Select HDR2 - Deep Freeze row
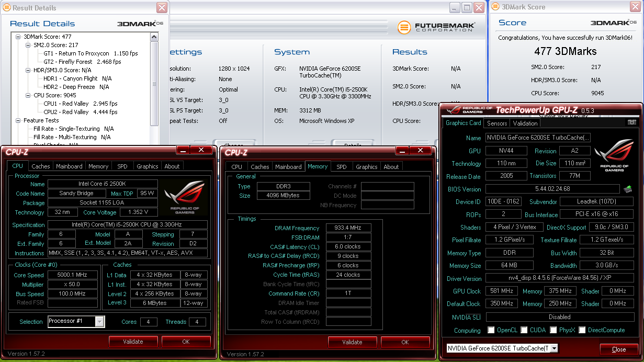644x362 pixels. click(x=76, y=87)
